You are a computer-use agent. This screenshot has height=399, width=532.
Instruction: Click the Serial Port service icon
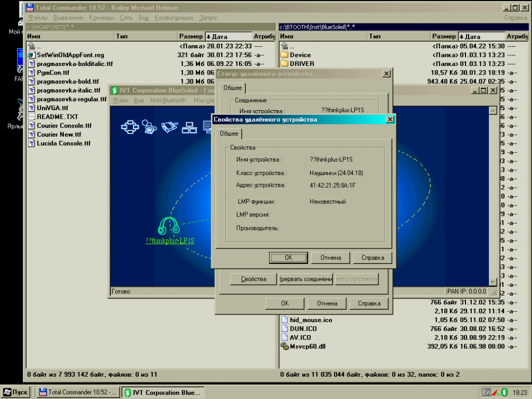point(169,127)
